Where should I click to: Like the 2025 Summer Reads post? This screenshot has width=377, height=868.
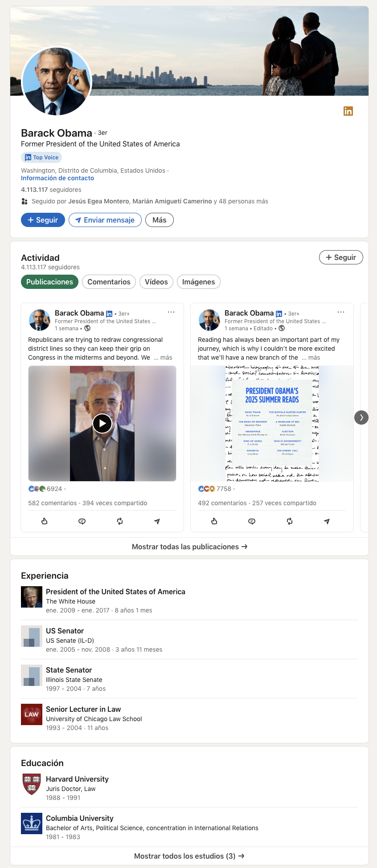214,521
